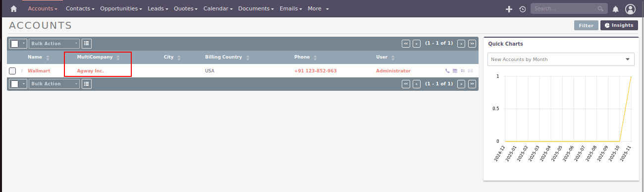Open the Agway Inc. link
The image size is (644, 192).
(90, 71)
